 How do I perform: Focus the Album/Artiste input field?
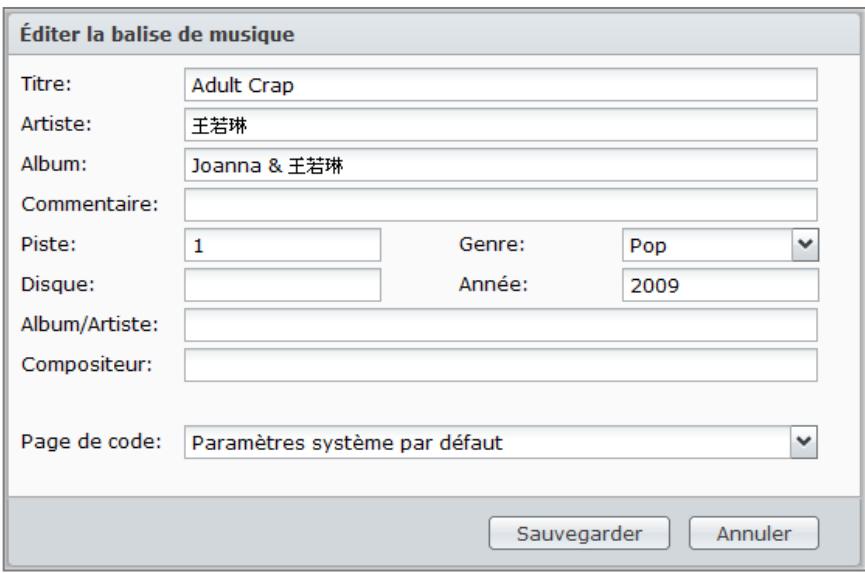click(x=500, y=325)
